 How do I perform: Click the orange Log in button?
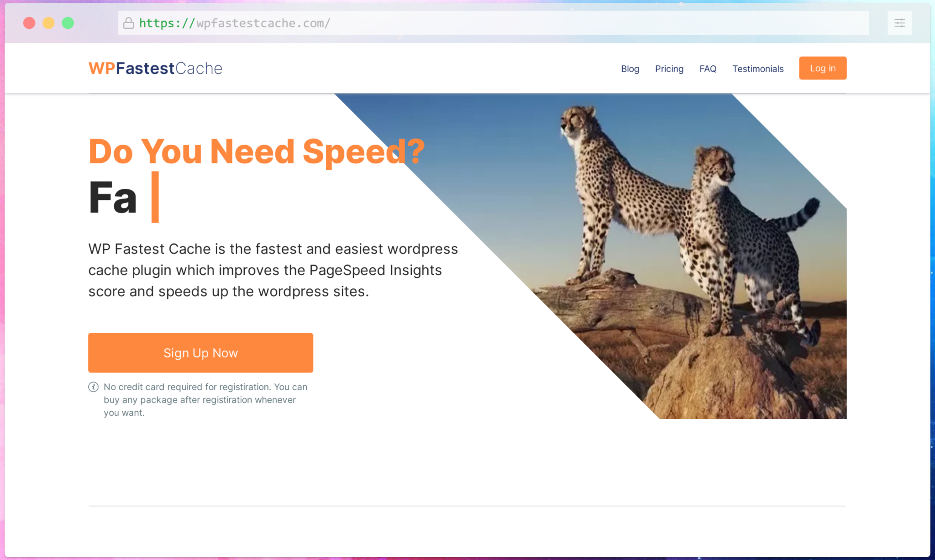[x=823, y=68]
